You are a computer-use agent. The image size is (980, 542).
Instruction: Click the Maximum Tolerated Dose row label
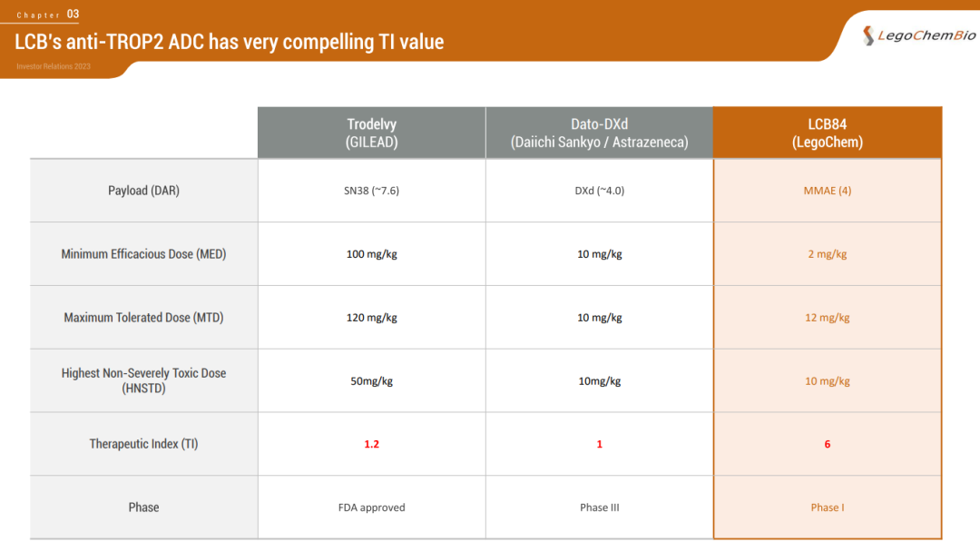pos(143,318)
